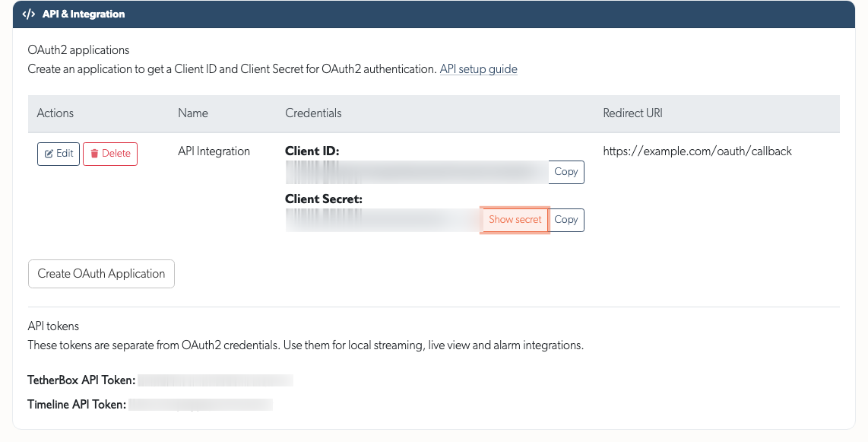Screen dimensions: 868x442
Task: Click Create OAuth Application button
Action: click(101, 274)
